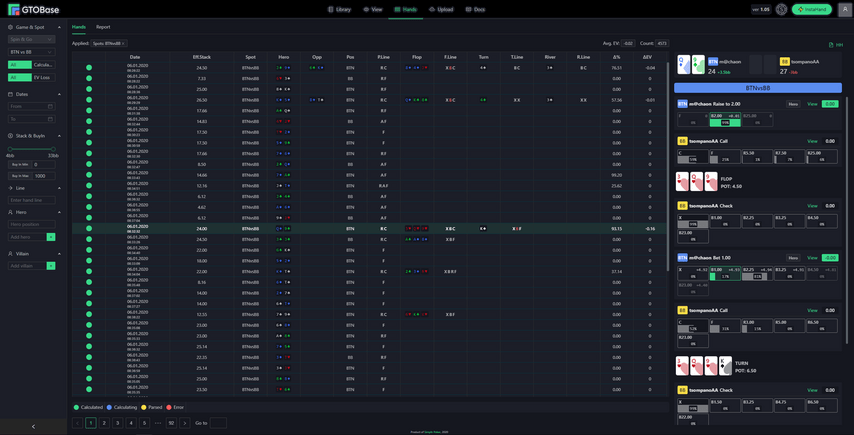Collapse the Stack & BuyIn section
This screenshot has width=854, height=435.
click(x=58, y=135)
